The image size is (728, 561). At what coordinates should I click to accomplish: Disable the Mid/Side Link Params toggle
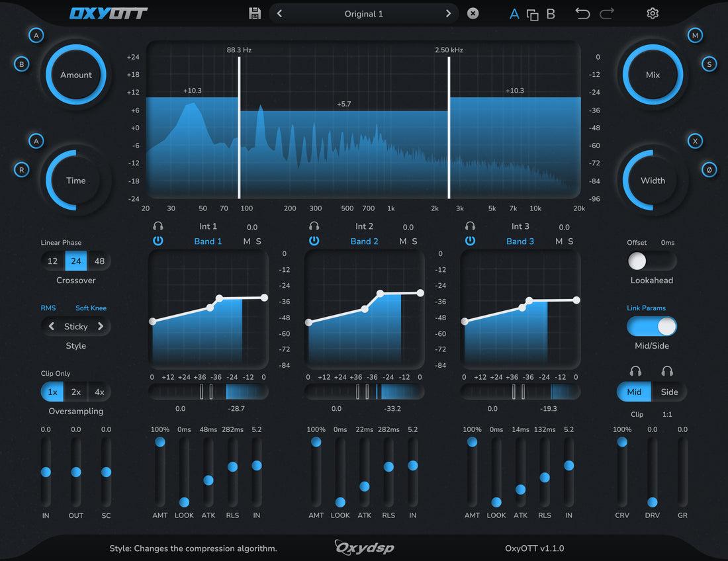652,326
